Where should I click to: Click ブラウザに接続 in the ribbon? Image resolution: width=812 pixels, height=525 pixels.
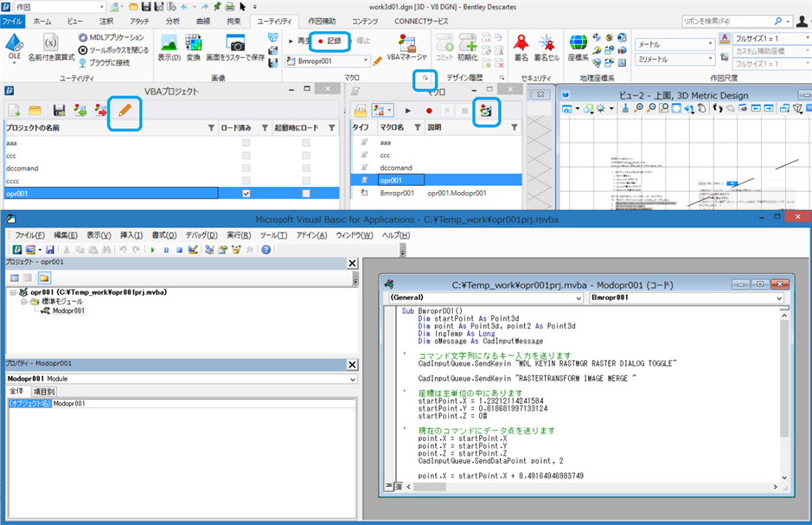(x=104, y=62)
